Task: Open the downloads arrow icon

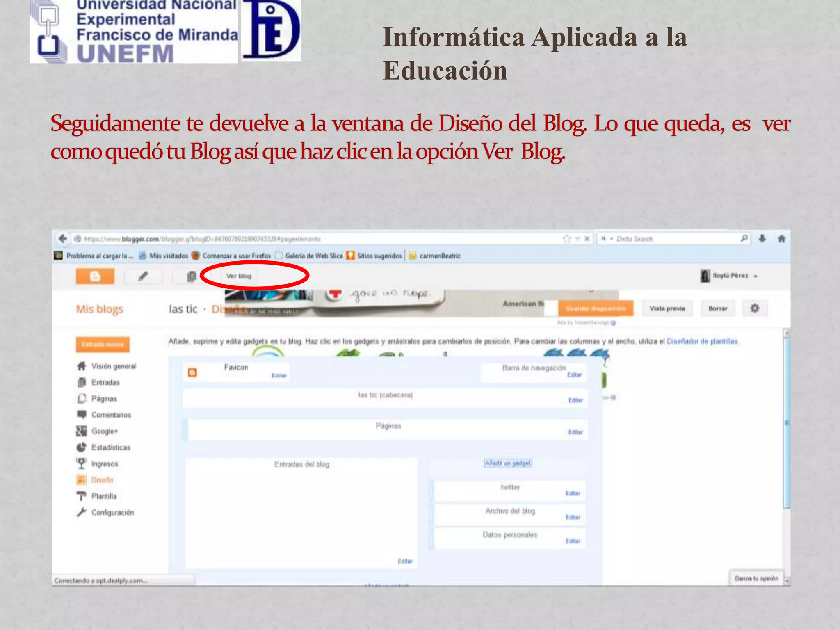Action: pyautogui.click(x=762, y=238)
